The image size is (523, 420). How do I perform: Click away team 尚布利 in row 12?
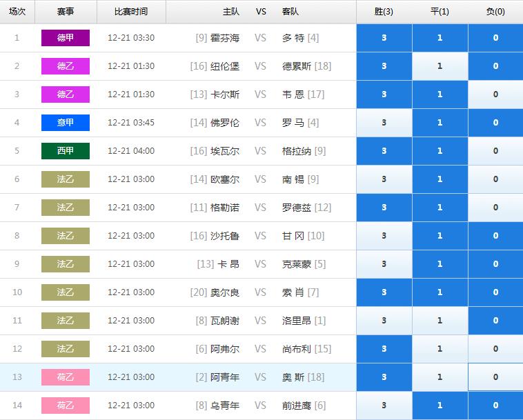pyautogui.click(x=297, y=350)
